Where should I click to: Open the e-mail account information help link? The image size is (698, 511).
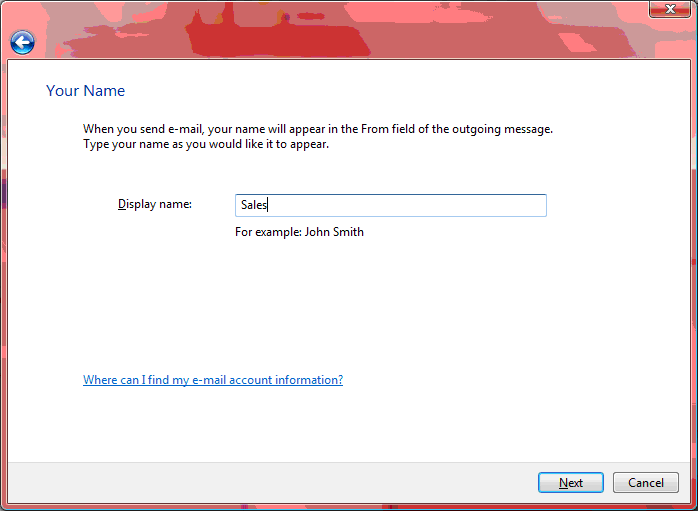[x=213, y=380]
